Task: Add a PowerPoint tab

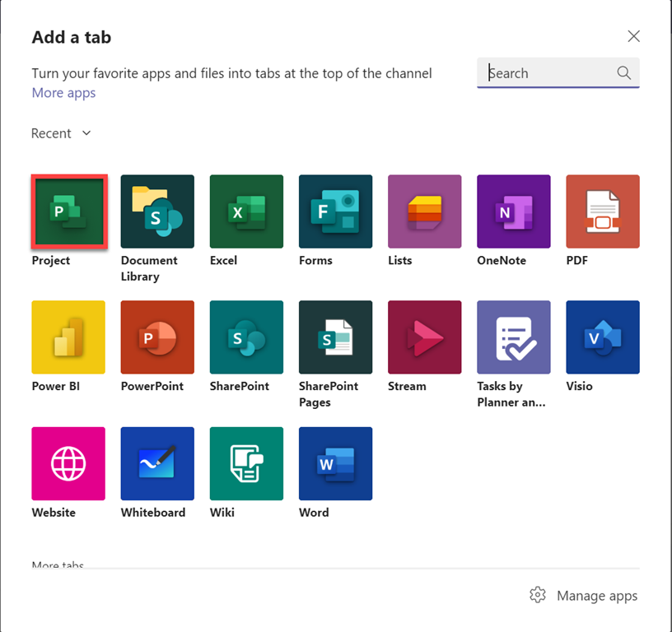Action: tap(157, 337)
